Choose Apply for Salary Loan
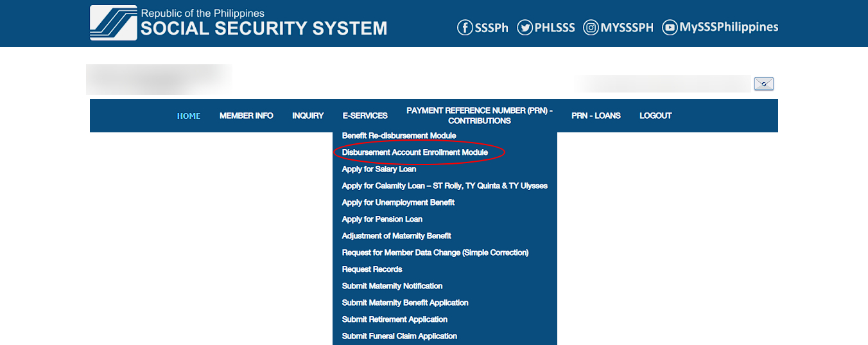The width and height of the screenshot is (868, 345). pyautogui.click(x=379, y=169)
